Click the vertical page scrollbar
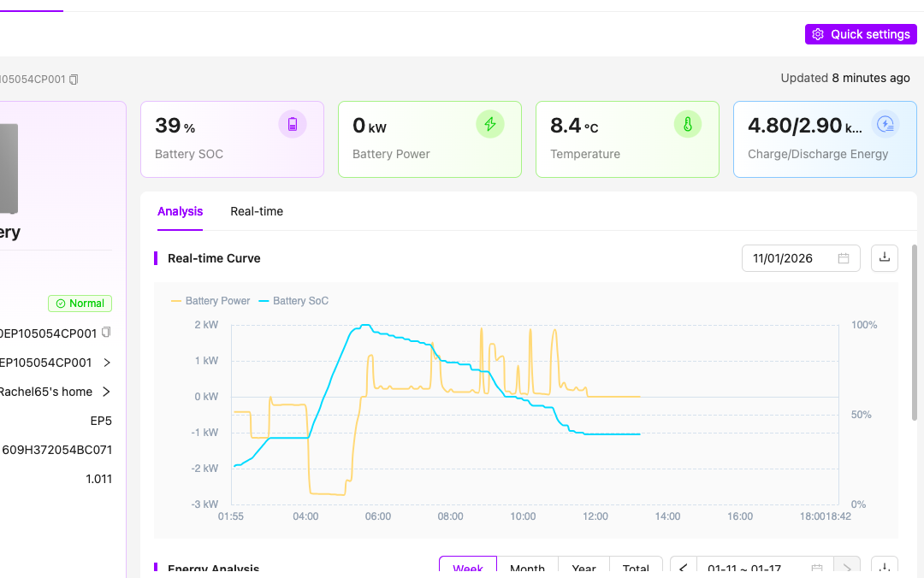This screenshot has height=578, width=924. [x=912, y=342]
